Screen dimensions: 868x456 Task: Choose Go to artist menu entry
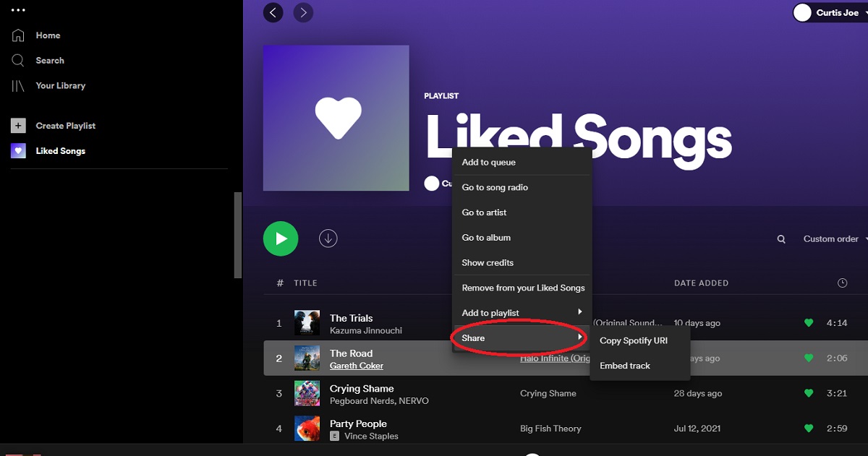click(x=522, y=212)
